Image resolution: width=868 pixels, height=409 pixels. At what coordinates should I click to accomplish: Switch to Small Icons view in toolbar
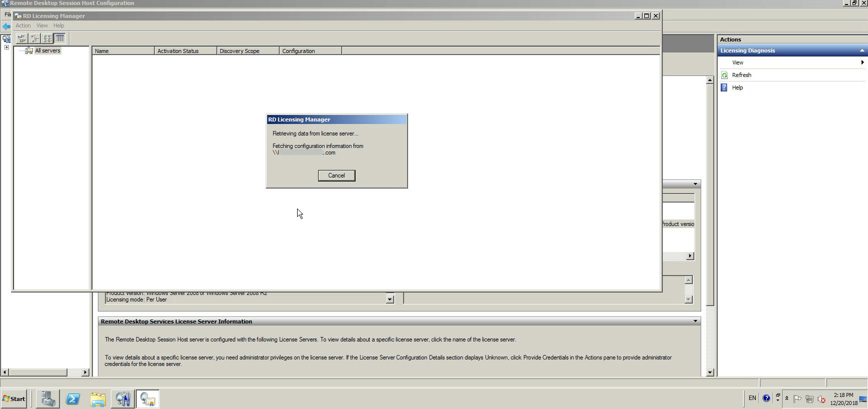coord(34,38)
